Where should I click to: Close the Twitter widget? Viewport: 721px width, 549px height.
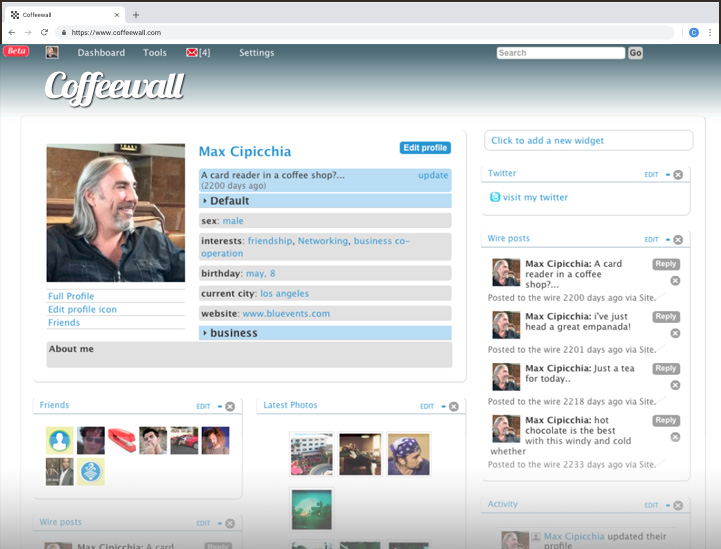[x=678, y=175]
